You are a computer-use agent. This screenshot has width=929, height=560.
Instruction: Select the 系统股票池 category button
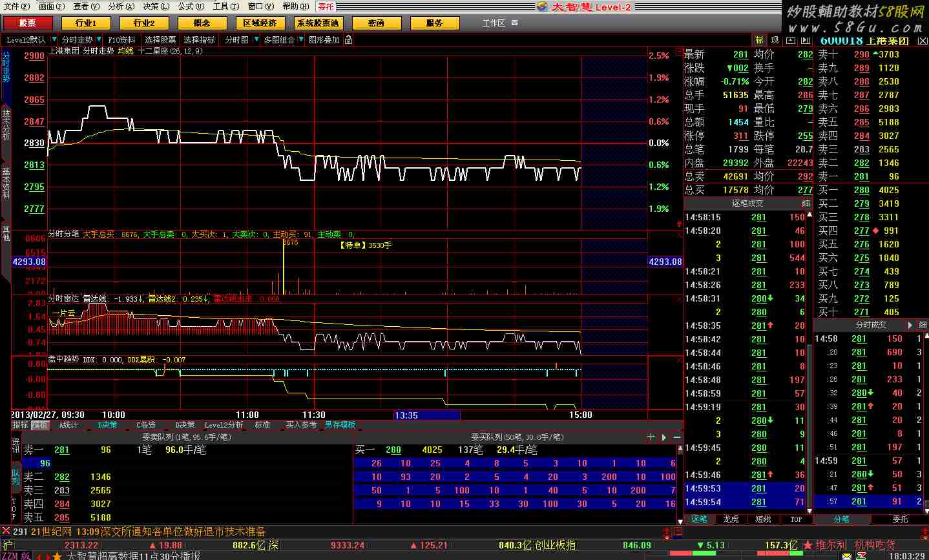[318, 23]
